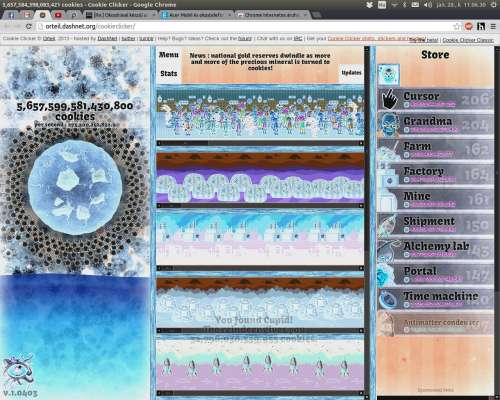Buy an Alchemy lab building
The width and height of the screenshot is (500, 400).
pos(436,249)
